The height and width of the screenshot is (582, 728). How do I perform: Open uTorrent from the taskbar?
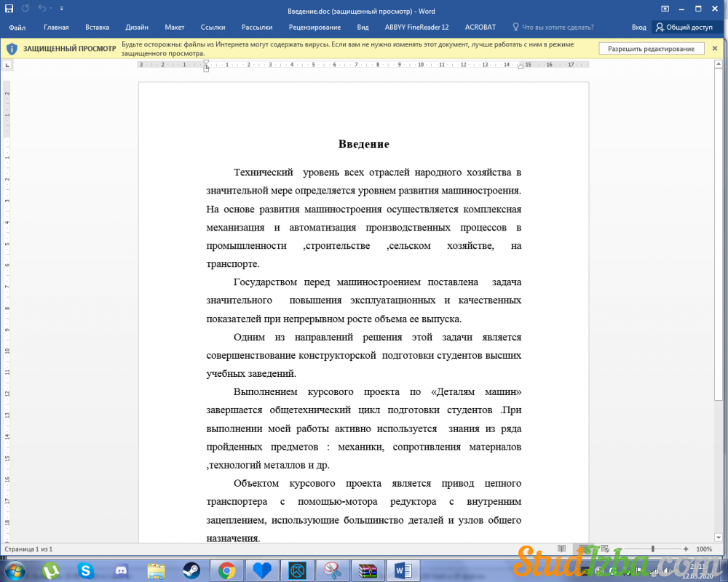pyautogui.click(x=51, y=570)
